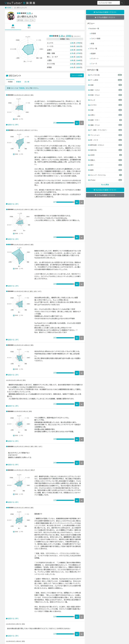This screenshot has height=644, width=129.
Task: Click the コメントの投稿 button
Action: [77, 75]
